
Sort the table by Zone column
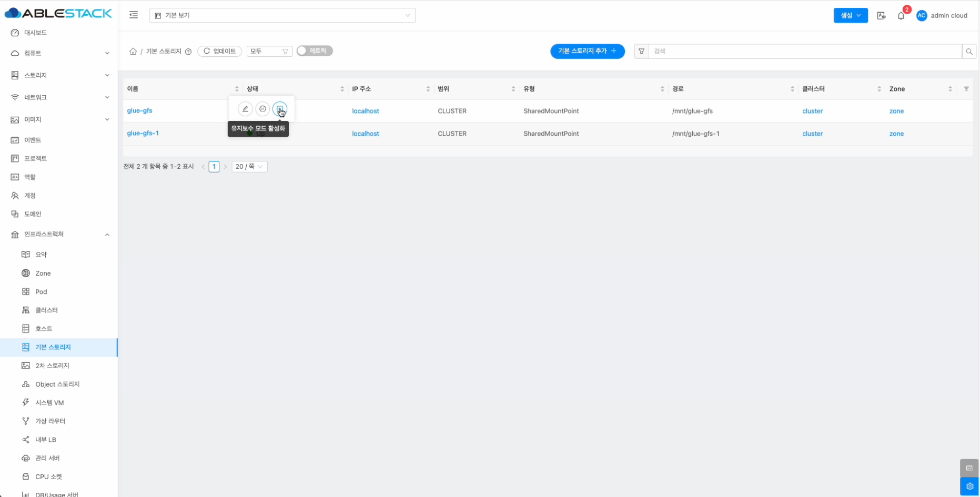(x=950, y=89)
